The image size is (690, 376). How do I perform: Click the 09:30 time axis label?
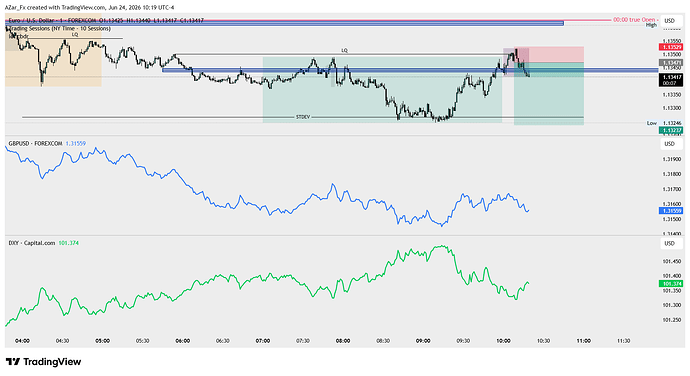click(x=463, y=341)
